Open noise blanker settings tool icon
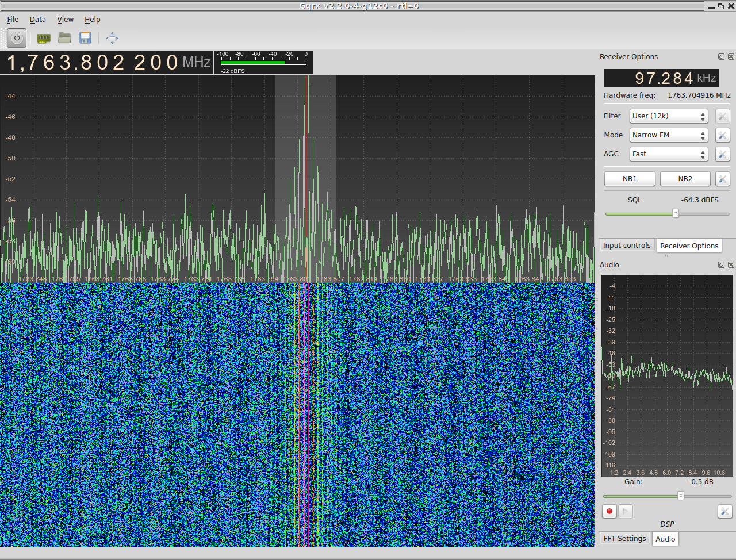Image resolution: width=736 pixels, height=560 pixels. pos(722,179)
